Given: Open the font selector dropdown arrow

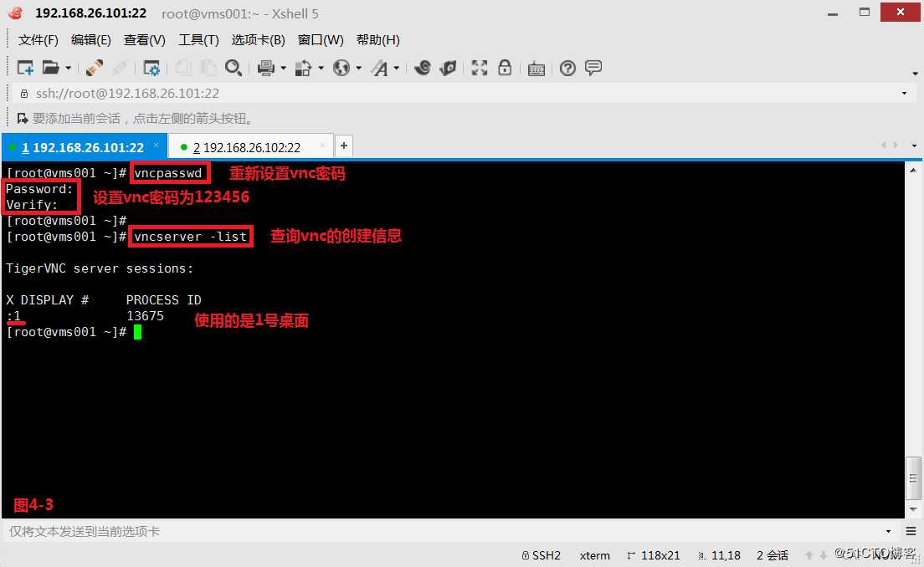Looking at the screenshot, I should point(396,68).
